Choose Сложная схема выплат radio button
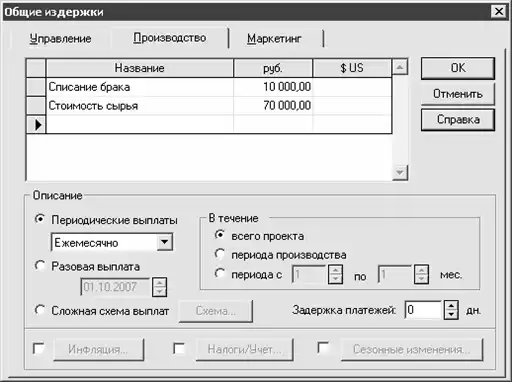 [40, 310]
